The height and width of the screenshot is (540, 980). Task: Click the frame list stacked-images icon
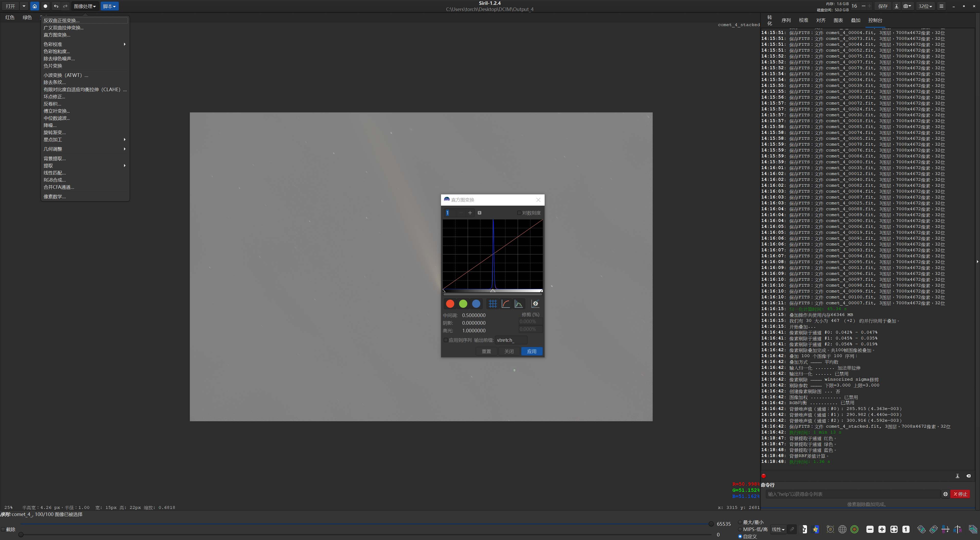pyautogui.click(x=973, y=529)
